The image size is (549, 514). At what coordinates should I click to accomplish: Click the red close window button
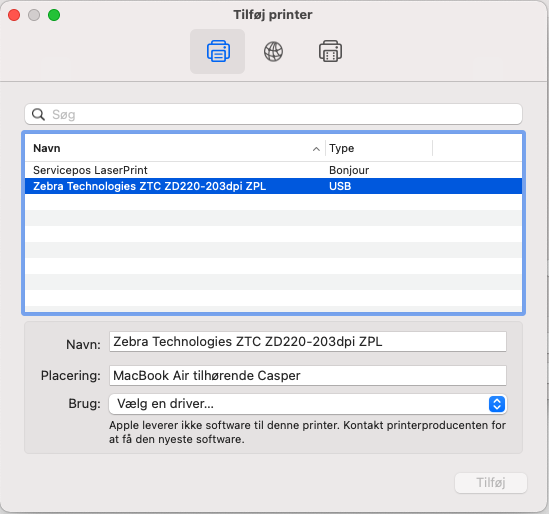click(14, 15)
